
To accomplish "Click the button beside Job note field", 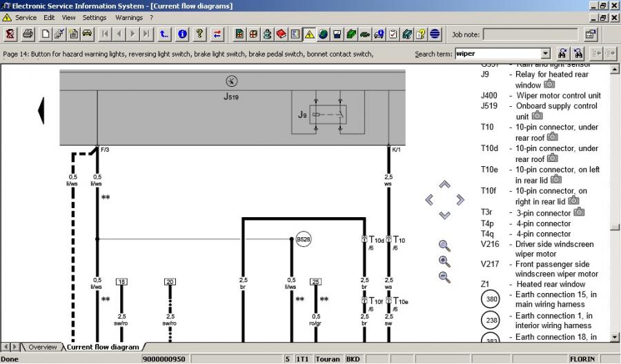I will click(591, 34).
